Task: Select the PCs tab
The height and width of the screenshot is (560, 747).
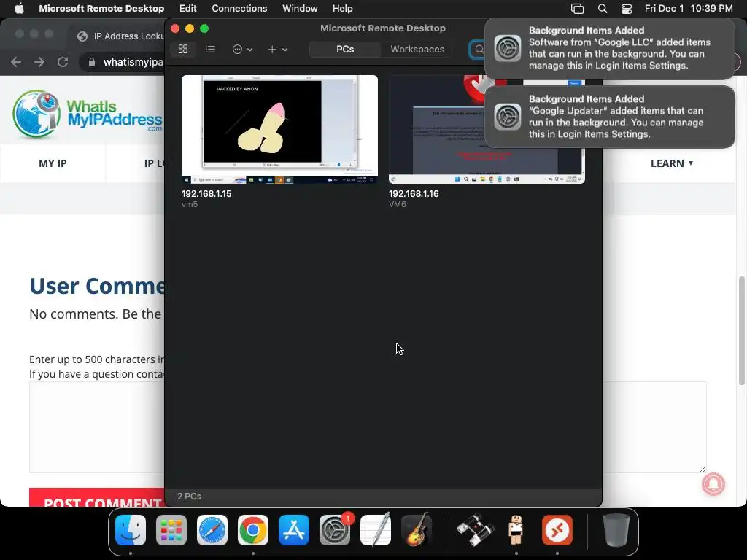Action: pos(345,49)
